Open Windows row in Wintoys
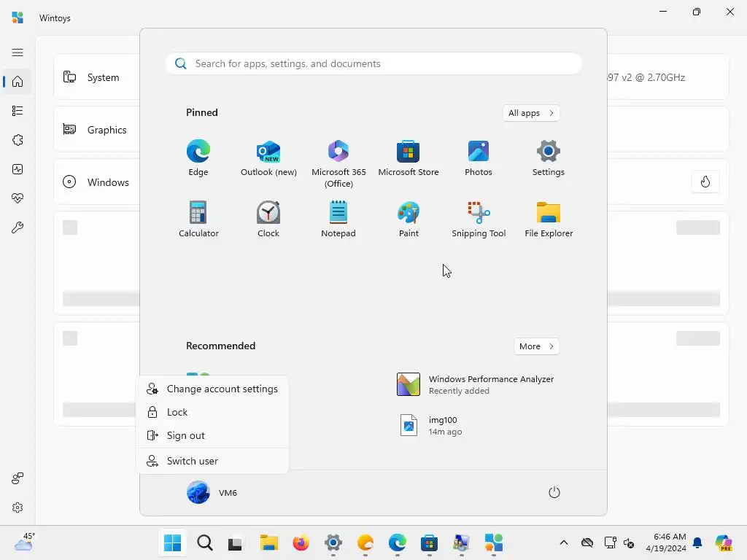The image size is (747, 560). pyautogui.click(x=97, y=182)
